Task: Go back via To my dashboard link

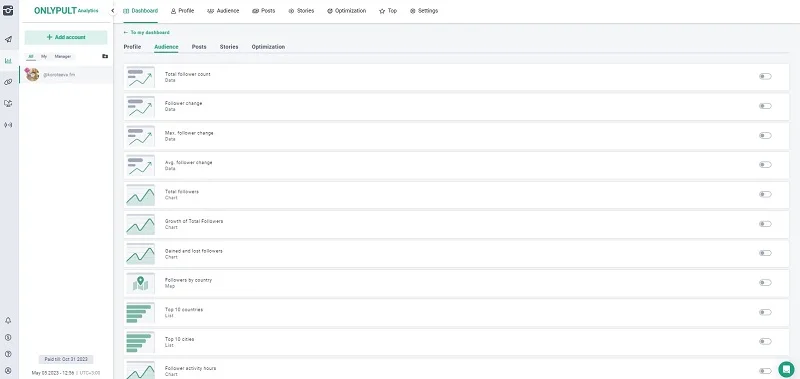Action: point(146,32)
